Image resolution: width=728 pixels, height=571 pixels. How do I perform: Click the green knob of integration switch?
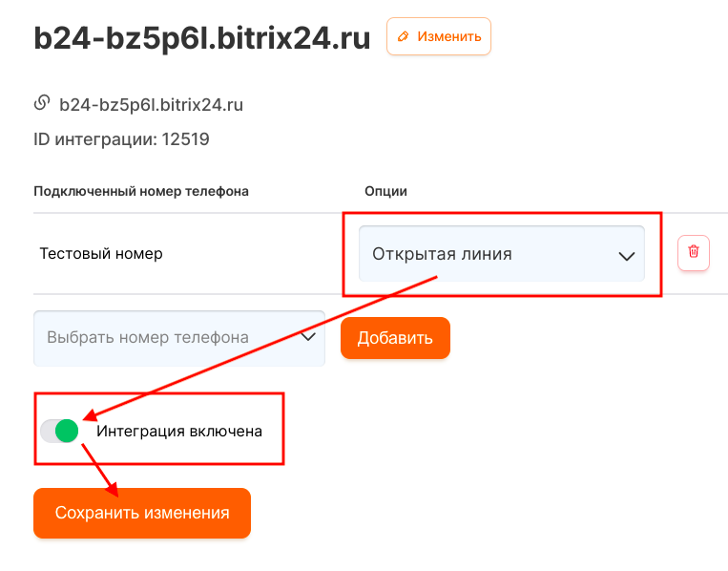click(67, 431)
